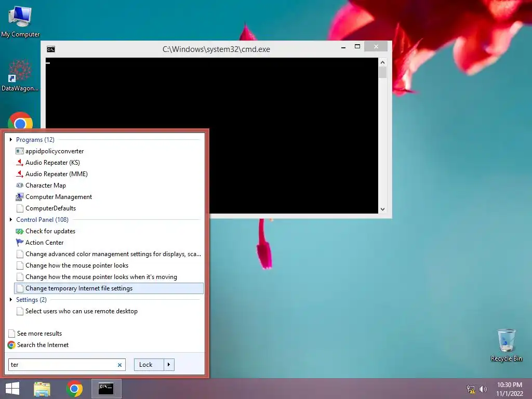Click cmd.exe scrollbar down arrow
This screenshot has height=399, width=532.
point(383,209)
